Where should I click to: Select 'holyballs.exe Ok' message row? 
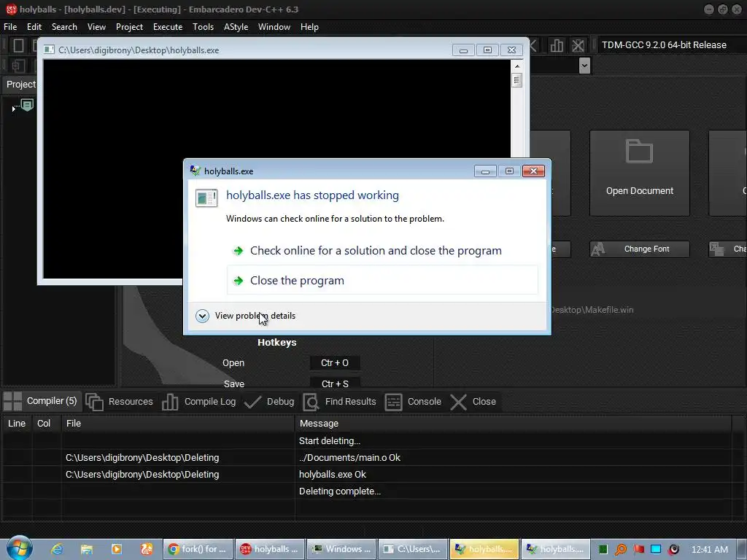pyautogui.click(x=367, y=474)
